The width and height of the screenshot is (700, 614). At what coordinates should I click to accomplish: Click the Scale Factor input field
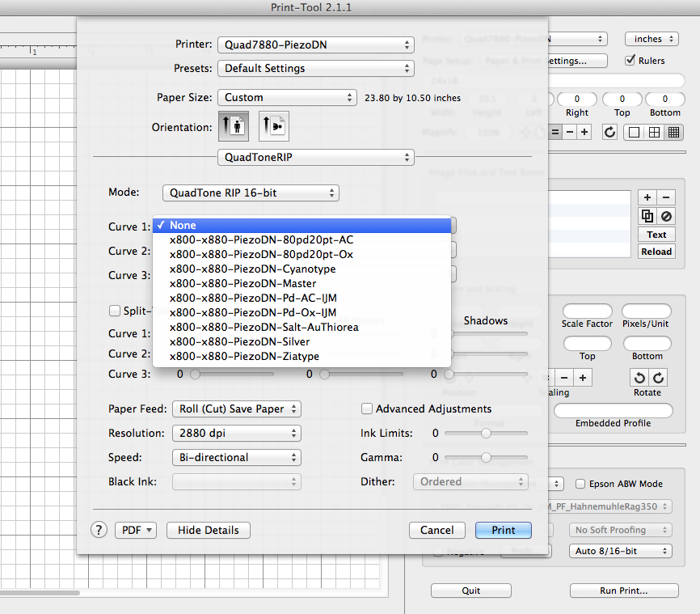point(588,311)
